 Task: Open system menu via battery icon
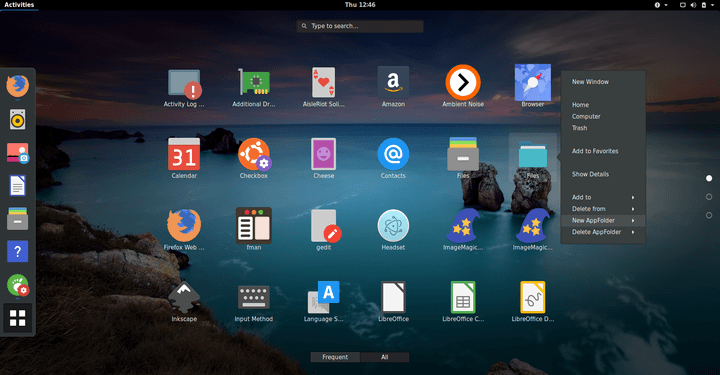point(703,5)
